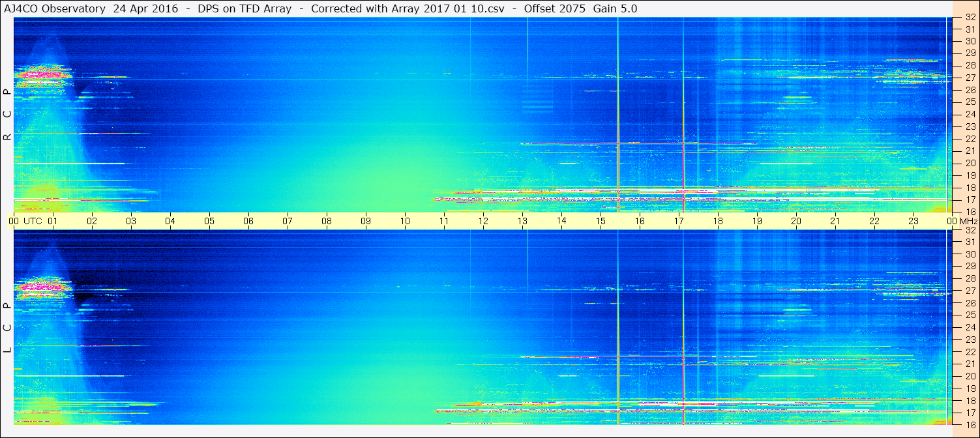Click the ending 00 hour label beside MHz
This screenshot has height=438, width=980.
coord(953,221)
